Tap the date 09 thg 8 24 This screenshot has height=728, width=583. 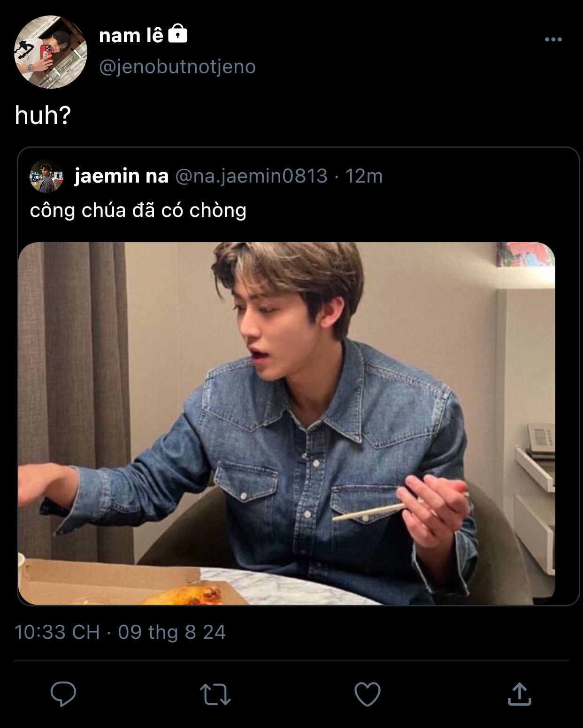click(172, 632)
